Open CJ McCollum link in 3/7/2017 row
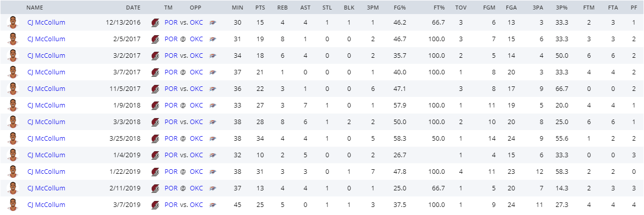Screen dimensions: 644x215 point(46,72)
